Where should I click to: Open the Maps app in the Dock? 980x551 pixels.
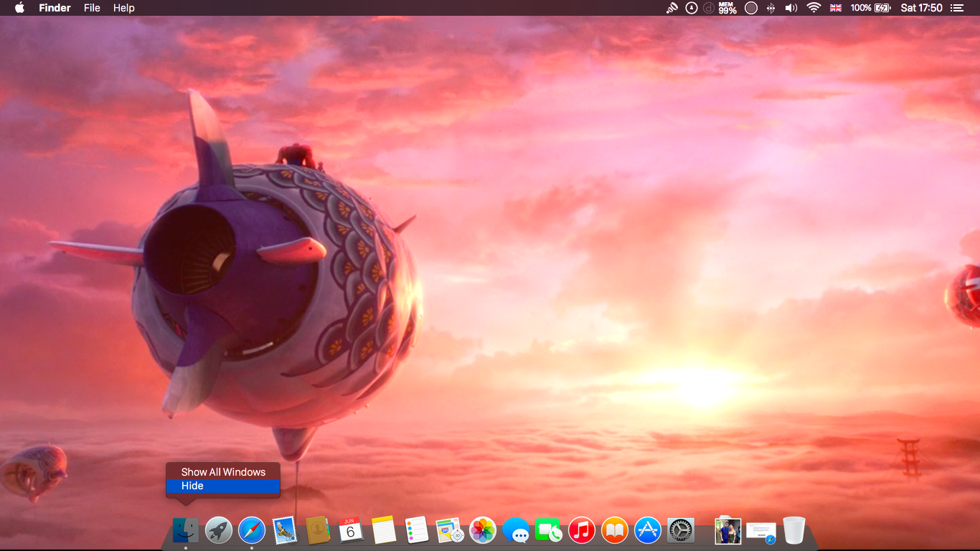(x=450, y=531)
